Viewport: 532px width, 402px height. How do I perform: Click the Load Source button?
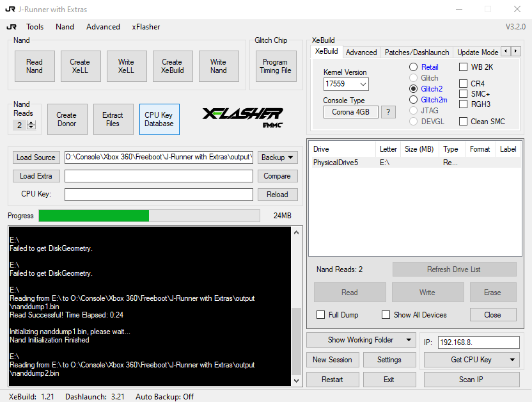pos(36,157)
